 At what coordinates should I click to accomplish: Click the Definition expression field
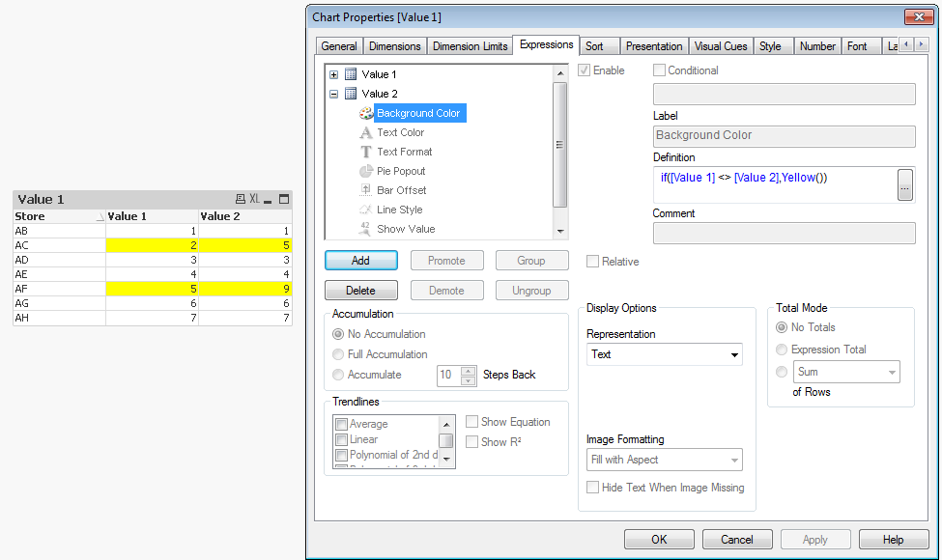(x=775, y=184)
